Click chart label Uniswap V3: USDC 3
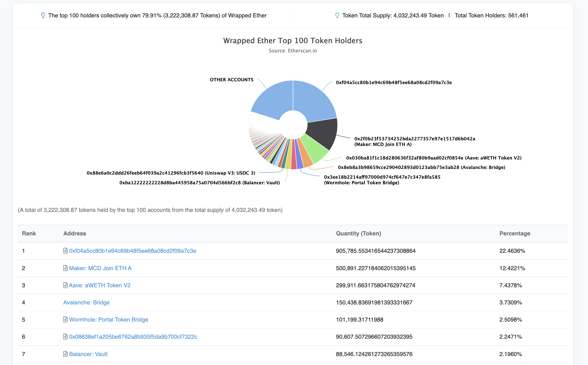 (171, 173)
